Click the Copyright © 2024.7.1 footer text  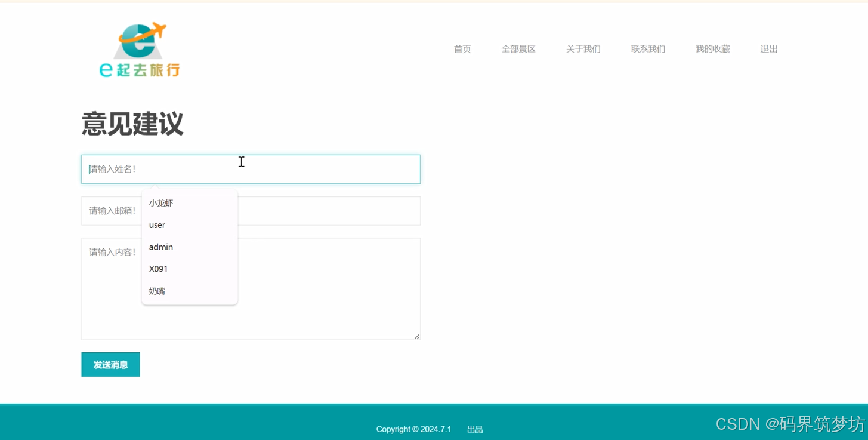[x=413, y=429]
